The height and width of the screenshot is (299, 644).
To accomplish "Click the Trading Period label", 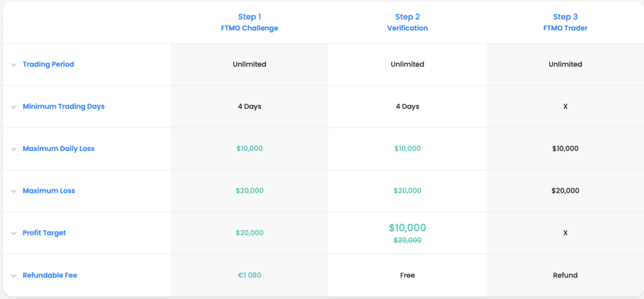I will (48, 65).
